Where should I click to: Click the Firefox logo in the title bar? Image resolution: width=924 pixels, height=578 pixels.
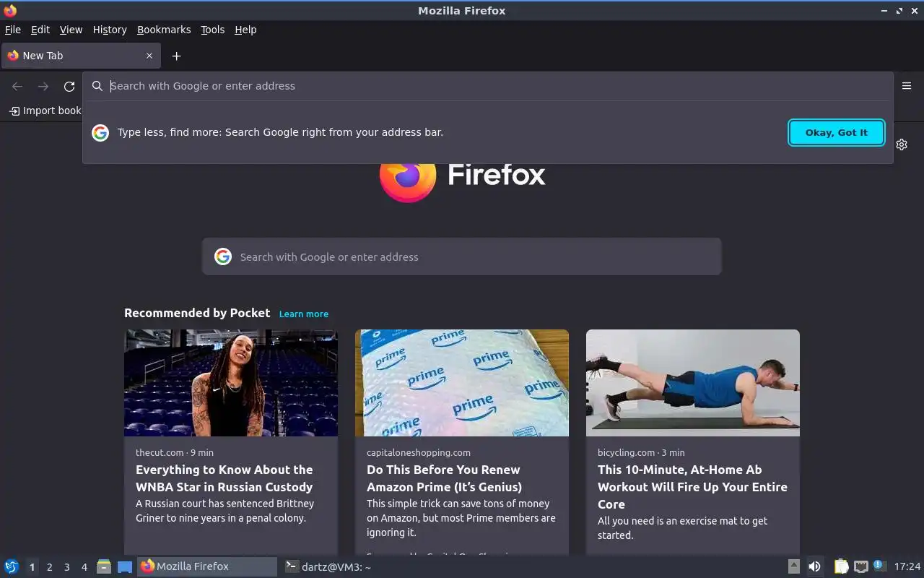(9, 10)
